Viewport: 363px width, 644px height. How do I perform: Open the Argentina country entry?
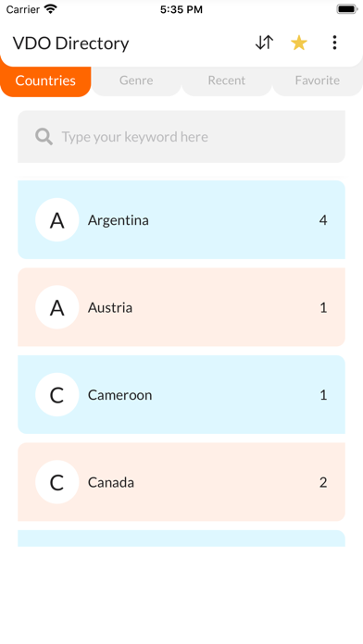(x=181, y=219)
